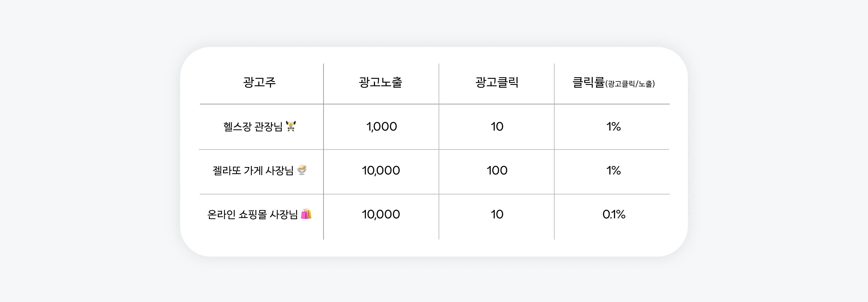Select the 1% click rate for 젤라또
The height and width of the screenshot is (302, 868).
[613, 171]
